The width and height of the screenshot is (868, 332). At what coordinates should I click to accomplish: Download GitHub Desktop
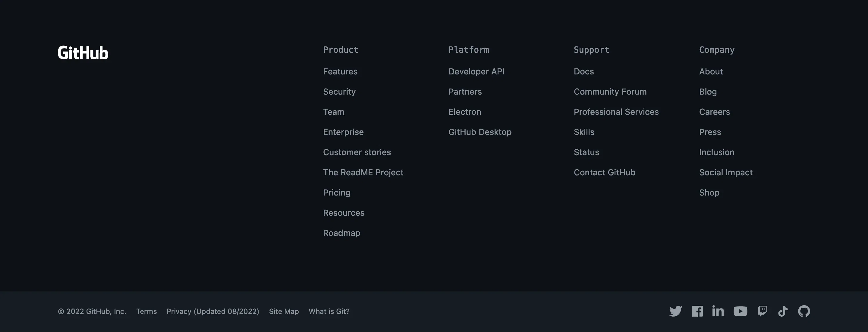[480, 132]
